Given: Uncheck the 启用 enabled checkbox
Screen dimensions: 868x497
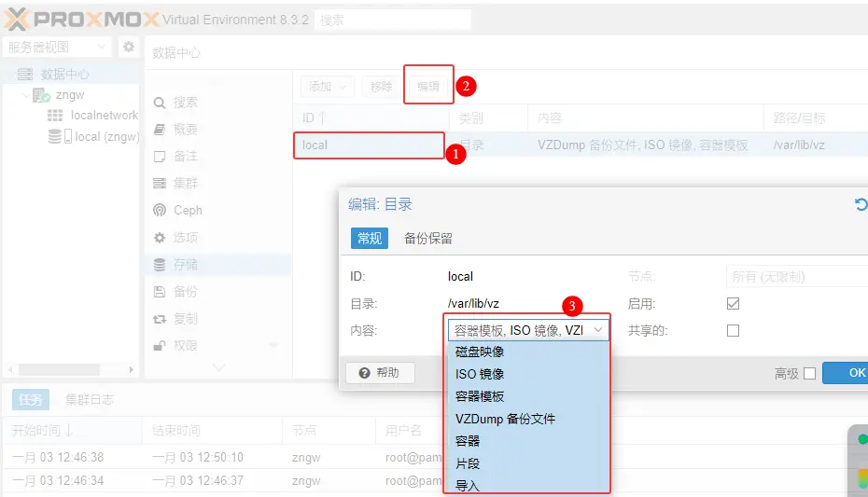Looking at the screenshot, I should point(733,304).
